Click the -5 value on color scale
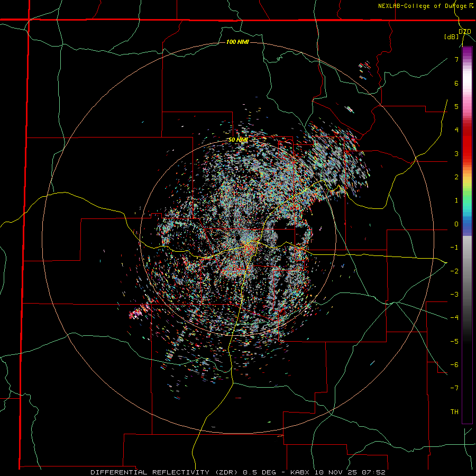Screen dimensions: 476x476 454,341
